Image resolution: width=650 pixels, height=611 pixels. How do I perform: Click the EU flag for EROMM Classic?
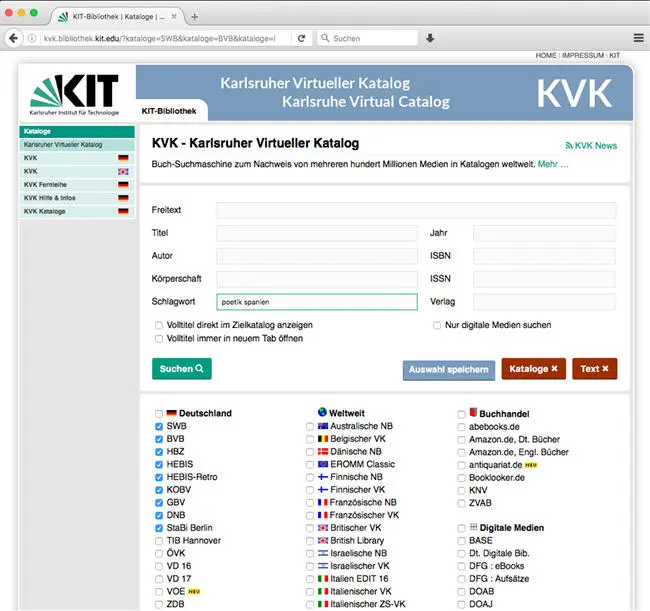[323, 464]
